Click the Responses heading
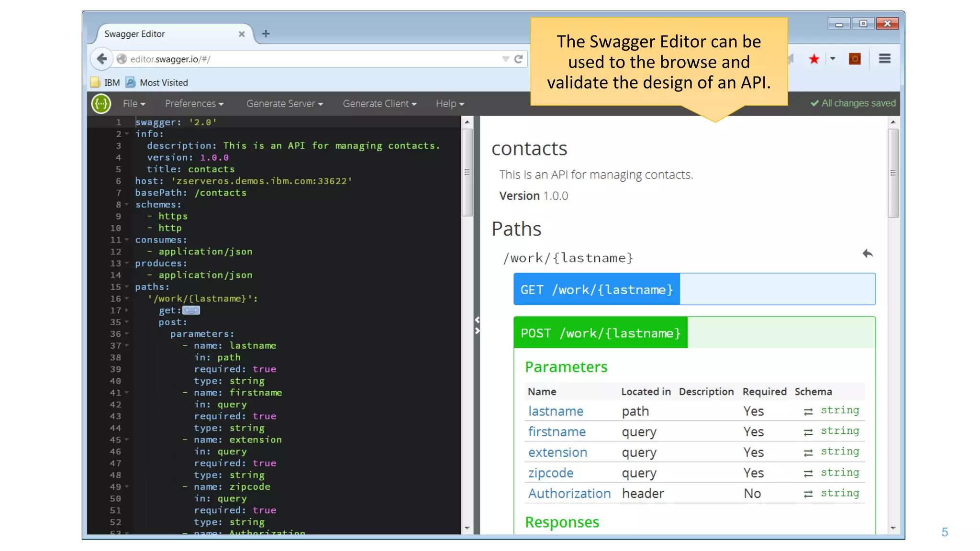 coord(562,522)
